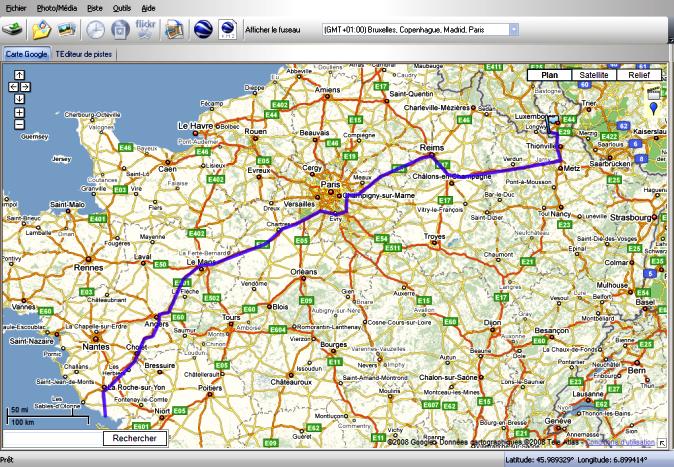
Task: Click the Longitude coordinate in status bar
Action: click(612, 460)
